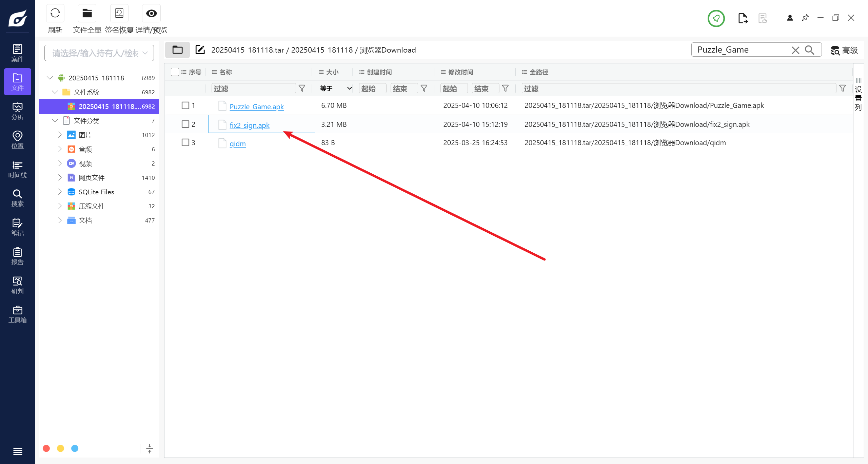Click the 全路径 filter input field
The width and height of the screenshot is (868, 464).
pyautogui.click(x=679, y=89)
